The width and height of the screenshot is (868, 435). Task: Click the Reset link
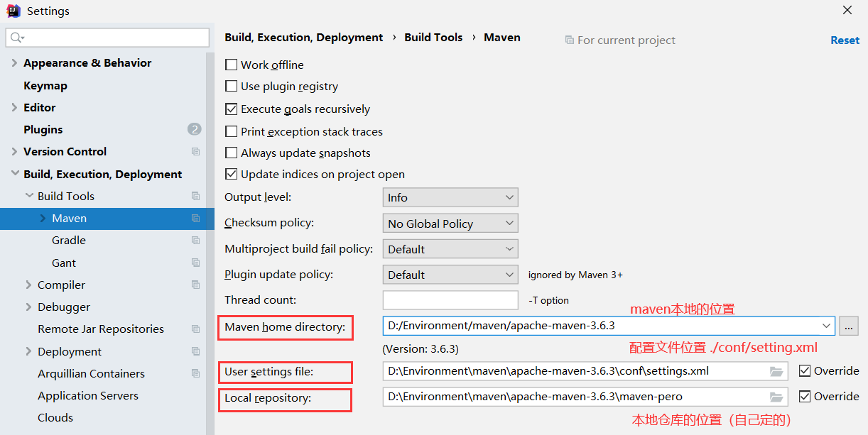[845, 40]
